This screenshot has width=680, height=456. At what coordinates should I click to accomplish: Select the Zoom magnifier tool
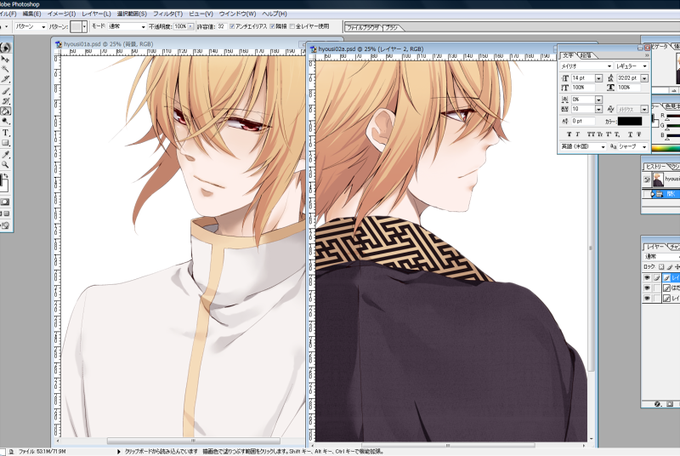(5, 165)
